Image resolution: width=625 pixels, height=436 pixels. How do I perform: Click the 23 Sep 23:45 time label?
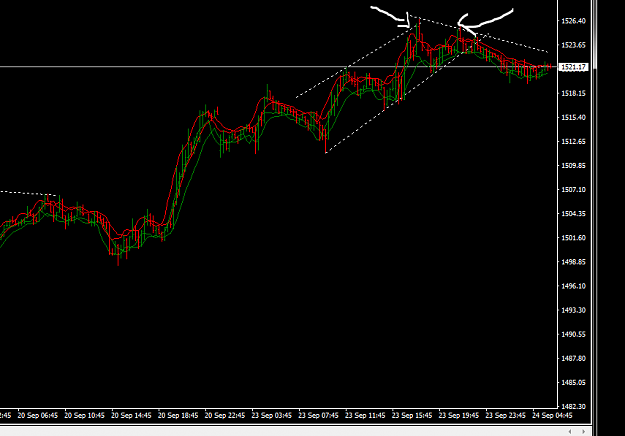click(x=505, y=416)
